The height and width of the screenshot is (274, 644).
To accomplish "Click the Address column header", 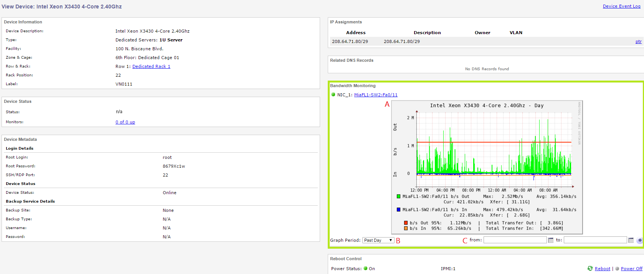I will coord(356,33).
